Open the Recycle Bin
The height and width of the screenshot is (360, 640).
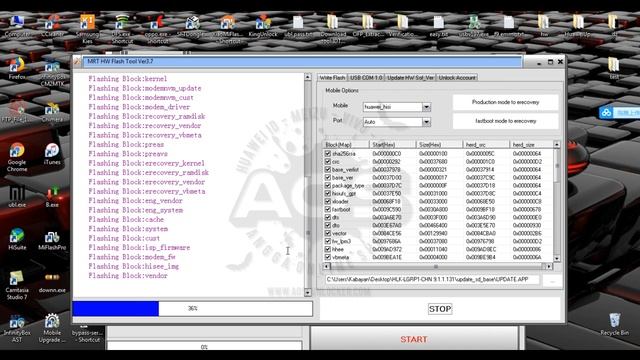pos(614,324)
